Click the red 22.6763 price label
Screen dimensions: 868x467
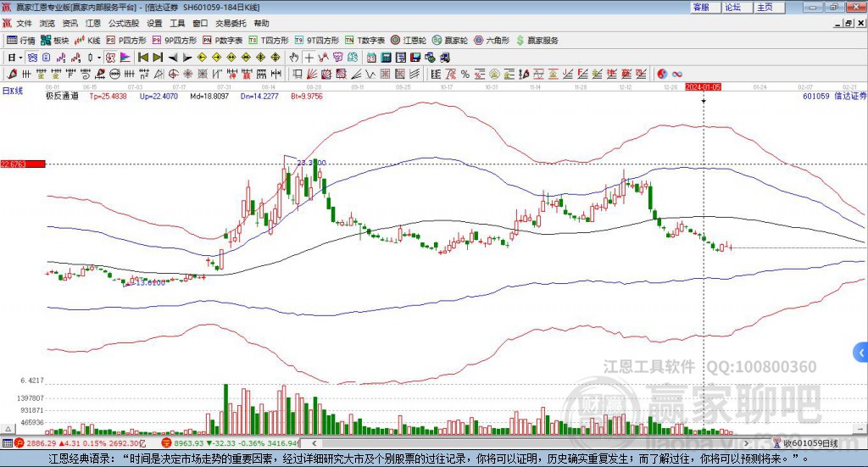click(23, 164)
